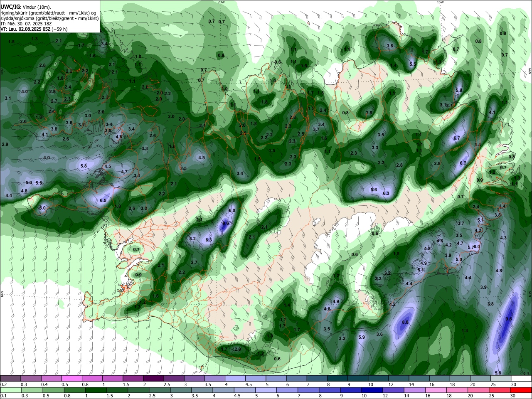Click the '5.9' precipitation value off the south coast

[x=361, y=337]
